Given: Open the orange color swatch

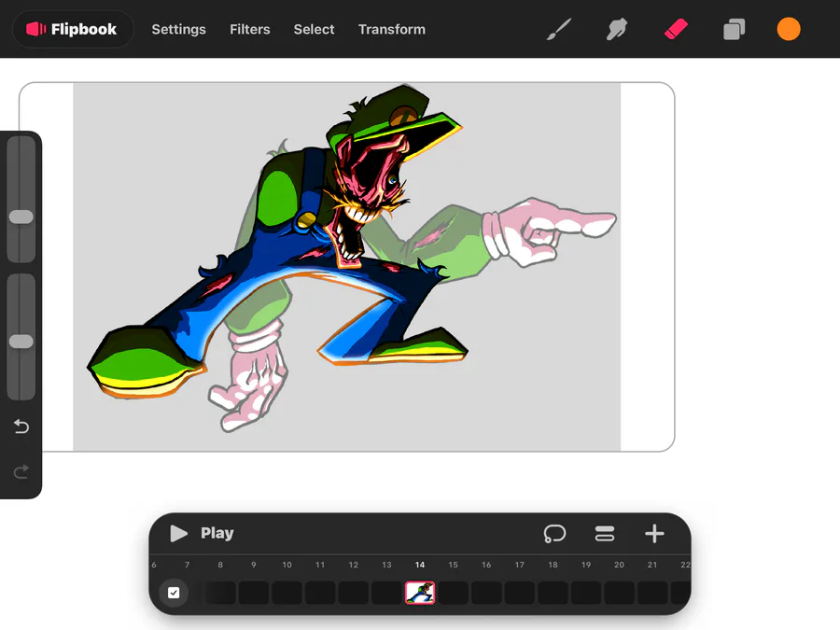Looking at the screenshot, I should (789, 29).
